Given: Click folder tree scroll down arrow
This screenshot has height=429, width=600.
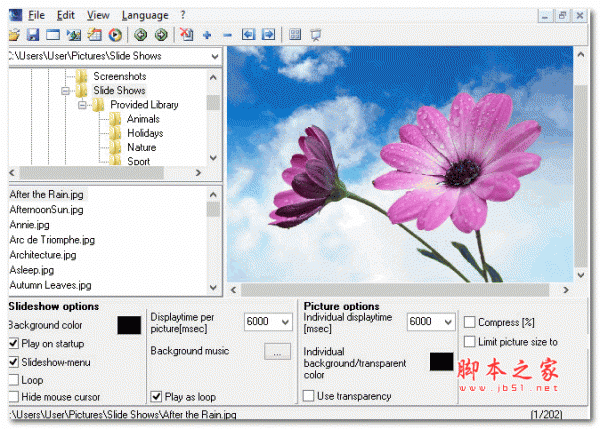Looking at the screenshot, I should click(x=213, y=158).
